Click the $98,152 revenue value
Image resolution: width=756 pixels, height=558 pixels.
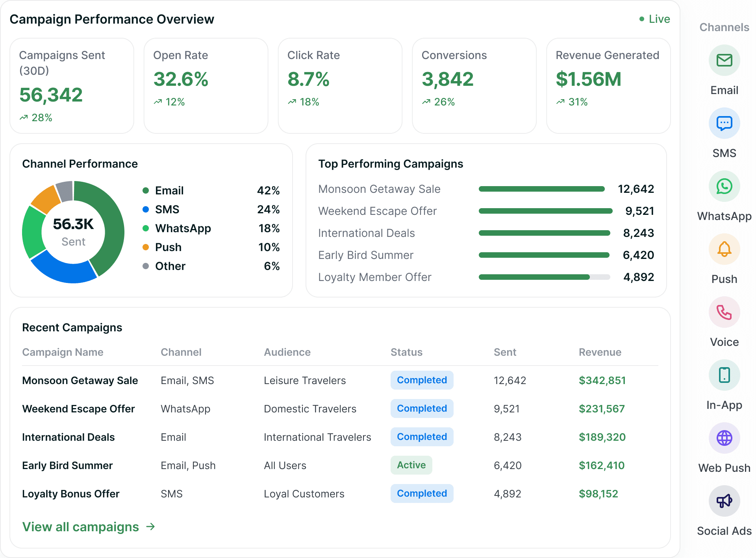click(598, 494)
